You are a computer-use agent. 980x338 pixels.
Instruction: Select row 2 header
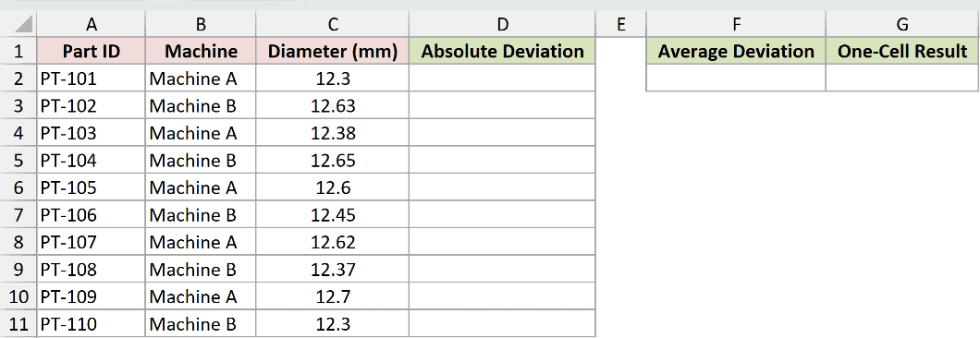click(x=18, y=78)
